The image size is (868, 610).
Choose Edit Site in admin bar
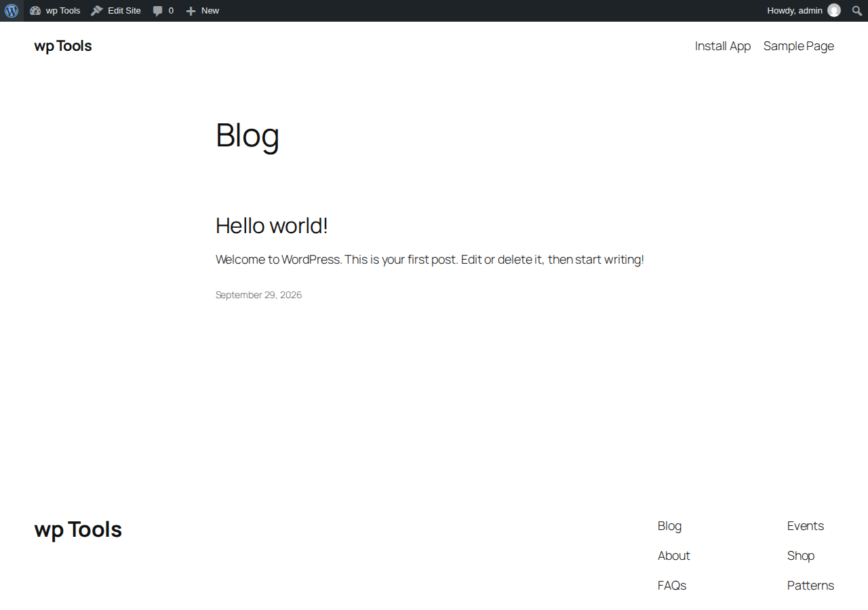tap(116, 11)
